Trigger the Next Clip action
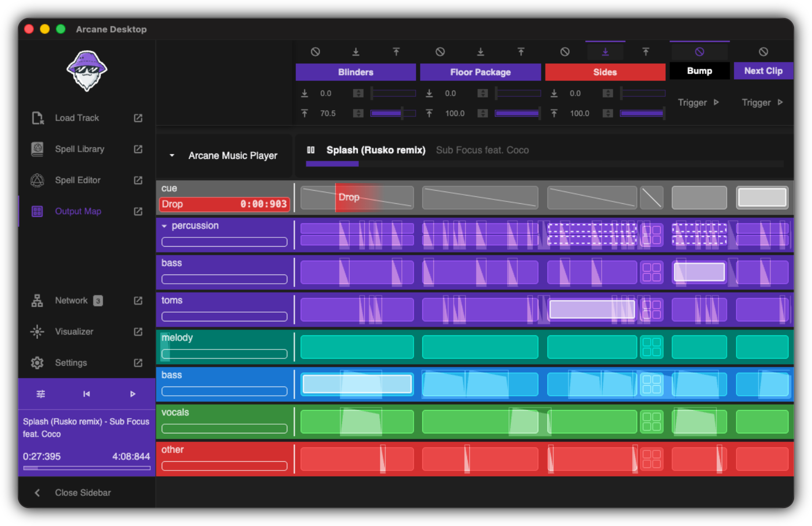812x526 pixels. click(x=762, y=102)
